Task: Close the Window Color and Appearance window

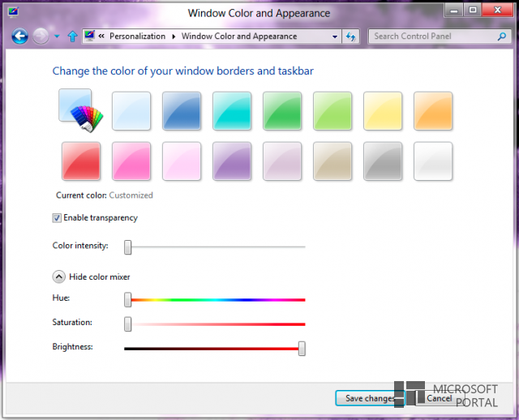Action: click(497, 11)
